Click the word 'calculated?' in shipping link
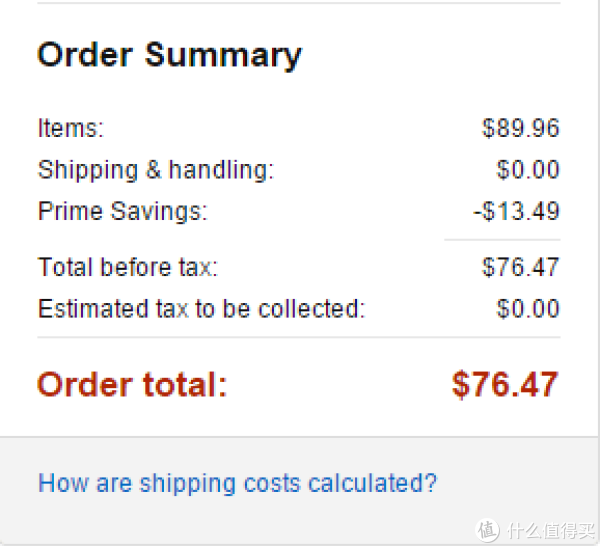600x548 pixels. [372, 483]
